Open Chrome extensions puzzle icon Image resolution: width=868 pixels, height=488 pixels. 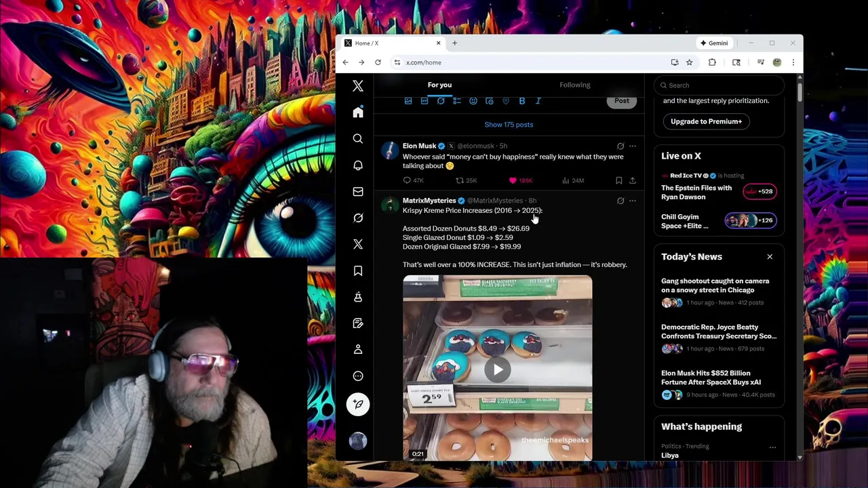712,62
